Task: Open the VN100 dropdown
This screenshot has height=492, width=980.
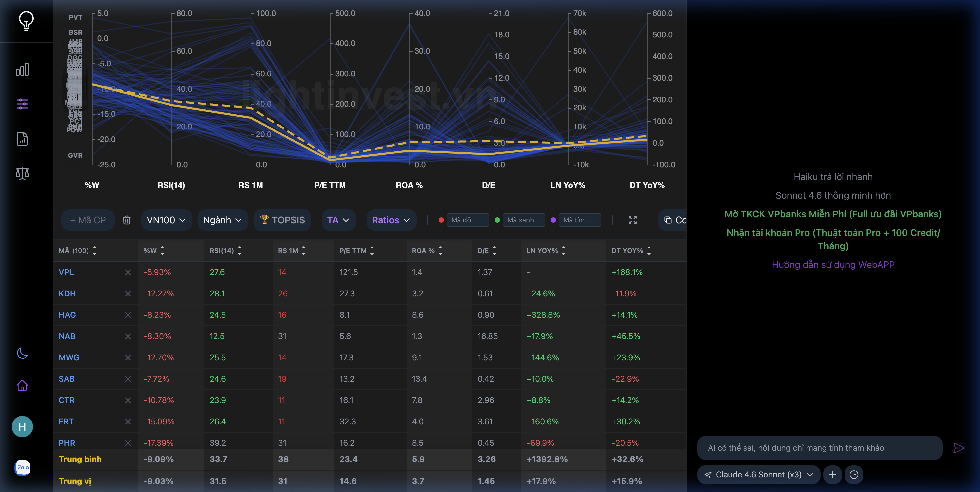Action: (166, 220)
